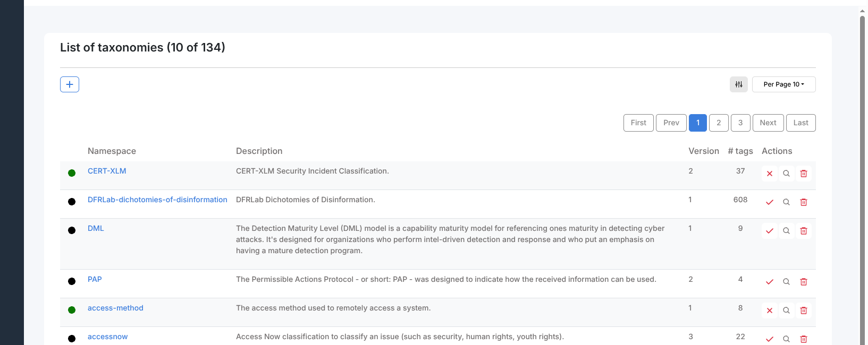View DFRLab-dichotomies-of-disinformation with magnifier icon

786,202
